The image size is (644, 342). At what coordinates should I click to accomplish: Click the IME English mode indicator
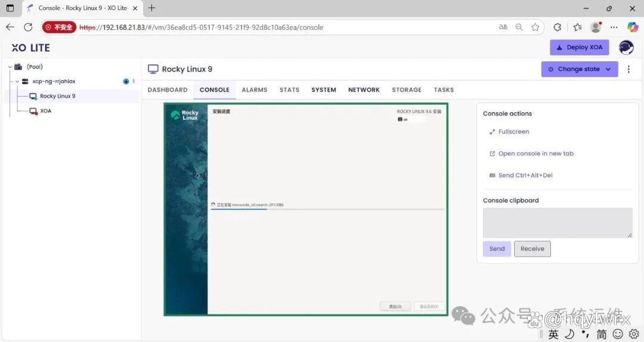click(x=553, y=334)
